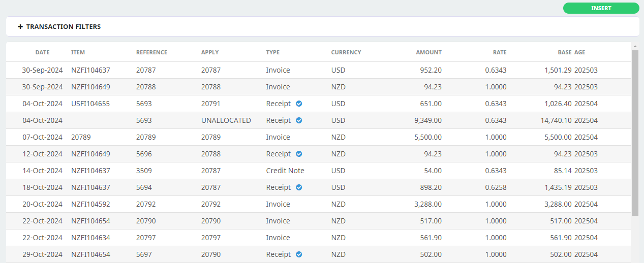
Task: Click checkmark icon on receipt 5696 row
Action: click(x=299, y=154)
